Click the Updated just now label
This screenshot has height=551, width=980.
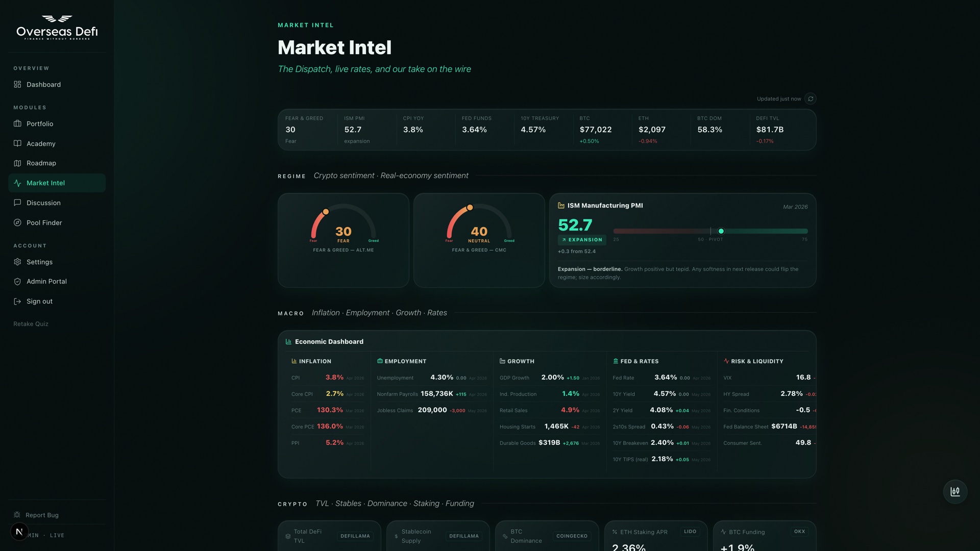point(779,99)
